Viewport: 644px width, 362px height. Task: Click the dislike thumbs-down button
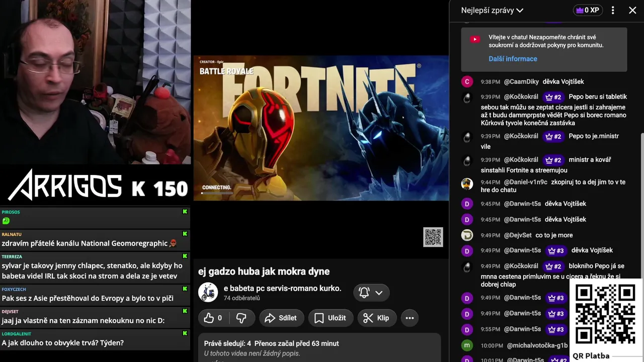tap(242, 318)
